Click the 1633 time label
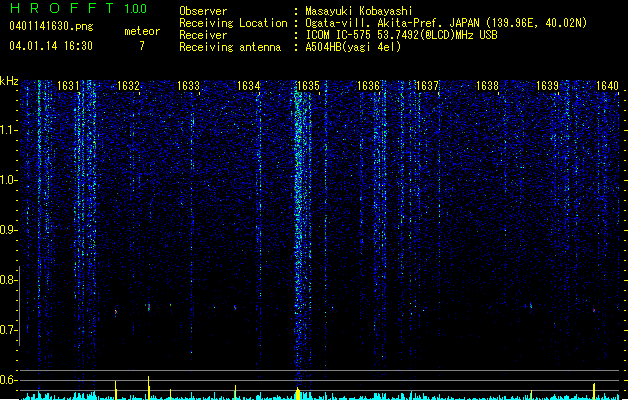The height and width of the screenshot is (400, 629). click(188, 86)
